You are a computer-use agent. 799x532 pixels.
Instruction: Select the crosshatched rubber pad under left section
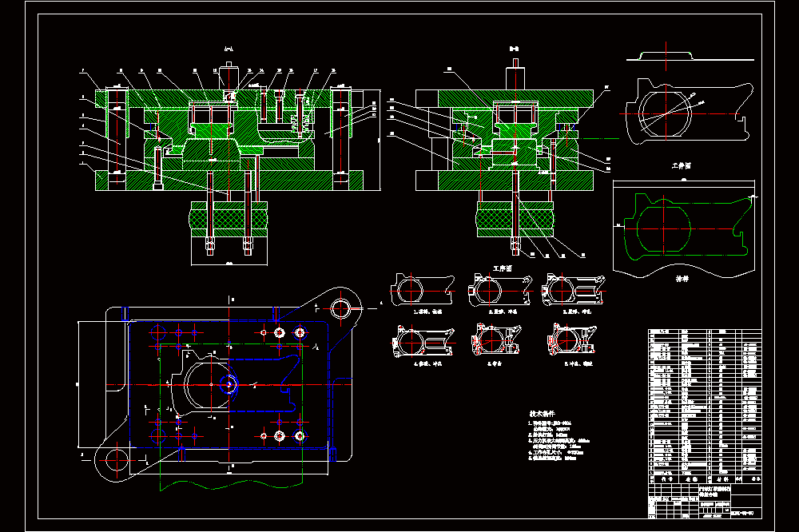click(229, 219)
